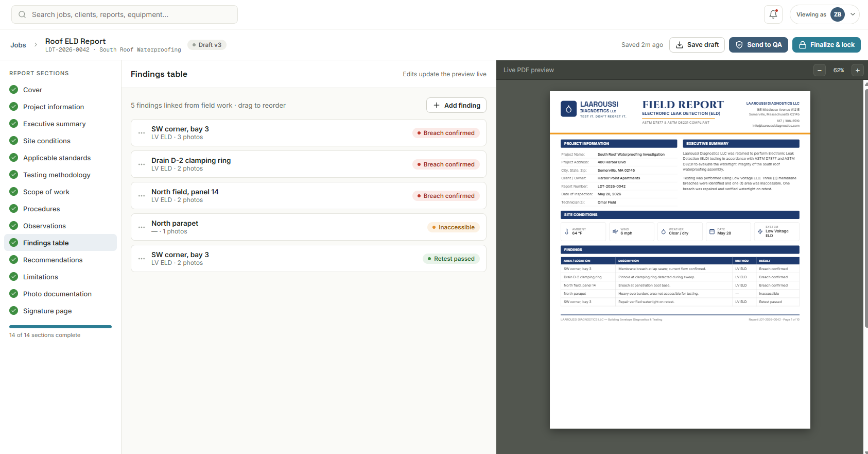Screen dimensions: 868x454
Task: Click green check icon beside Observations
Action: pos(14,226)
